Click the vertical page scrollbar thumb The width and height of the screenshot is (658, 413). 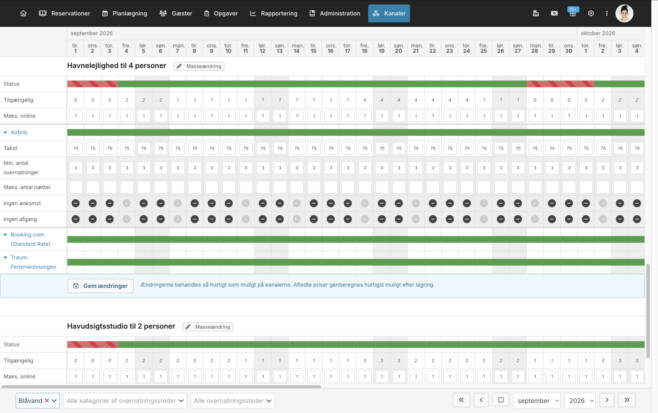(648, 311)
